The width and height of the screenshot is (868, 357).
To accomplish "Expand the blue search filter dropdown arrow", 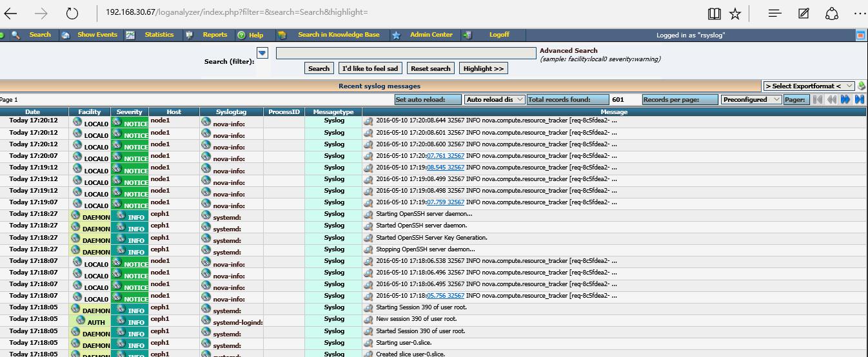I will pyautogui.click(x=262, y=53).
